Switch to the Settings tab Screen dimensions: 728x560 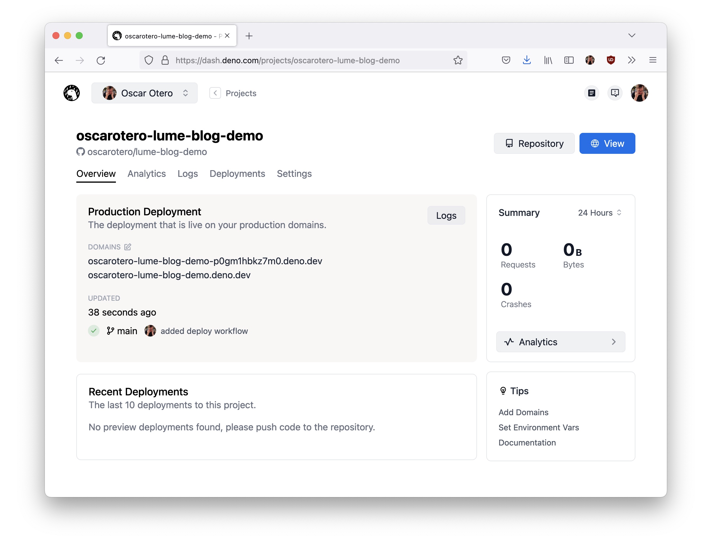(294, 174)
